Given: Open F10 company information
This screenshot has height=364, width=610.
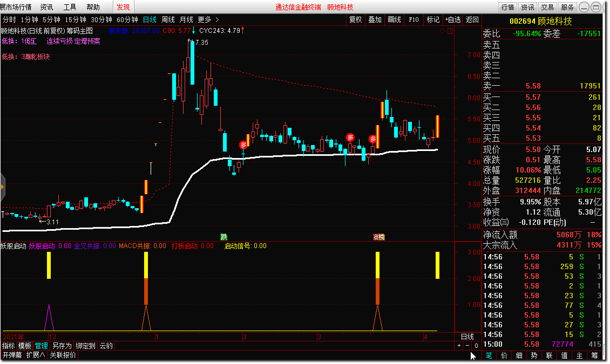Looking at the screenshot, I should (x=414, y=19).
